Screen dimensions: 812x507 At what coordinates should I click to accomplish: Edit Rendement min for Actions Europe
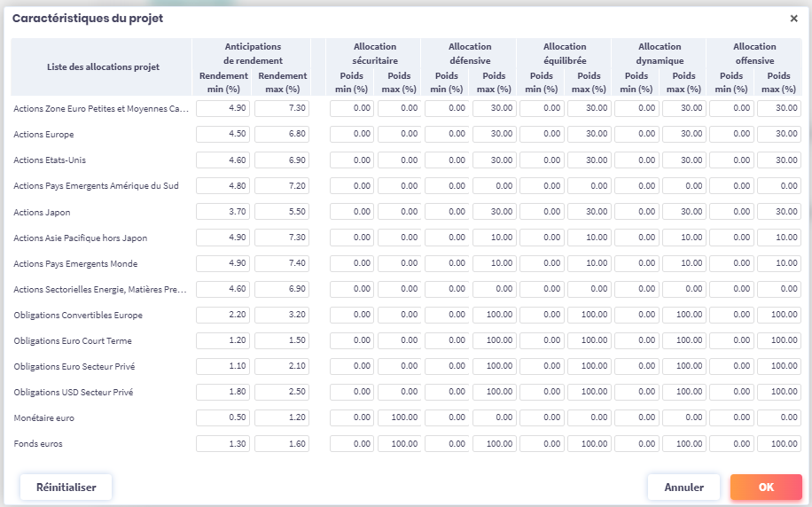(x=223, y=135)
